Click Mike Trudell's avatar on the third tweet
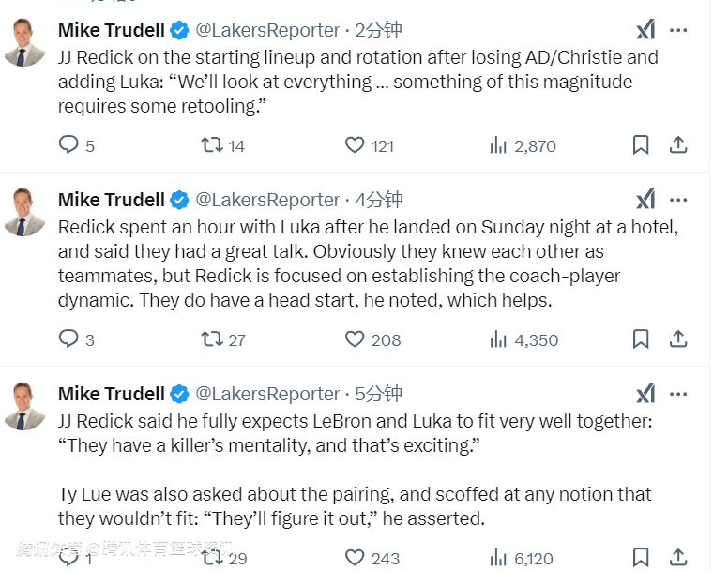The height and width of the screenshot is (571, 728). [x=24, y=406]
